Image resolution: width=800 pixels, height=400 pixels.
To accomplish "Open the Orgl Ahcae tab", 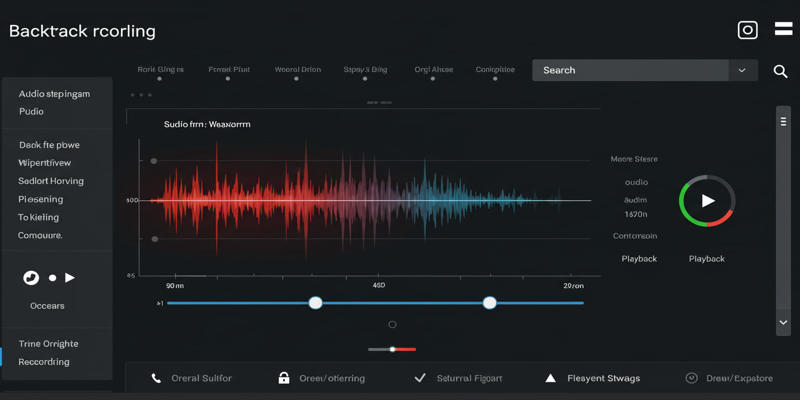I will pos(433,70).
